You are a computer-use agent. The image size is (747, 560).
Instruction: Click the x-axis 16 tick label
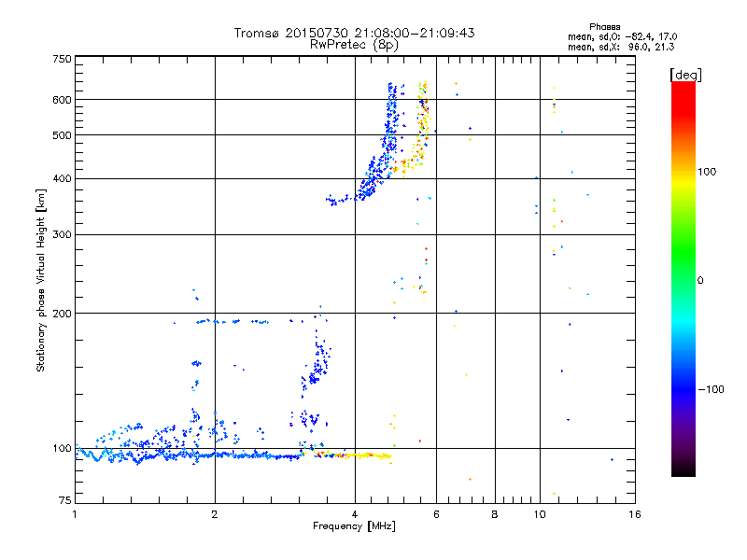point(635,514)
